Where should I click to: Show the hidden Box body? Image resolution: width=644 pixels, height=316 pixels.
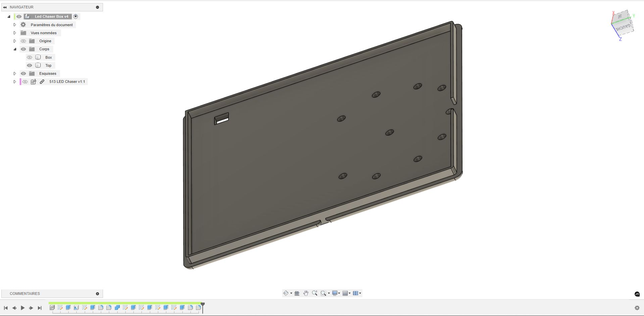30,57
